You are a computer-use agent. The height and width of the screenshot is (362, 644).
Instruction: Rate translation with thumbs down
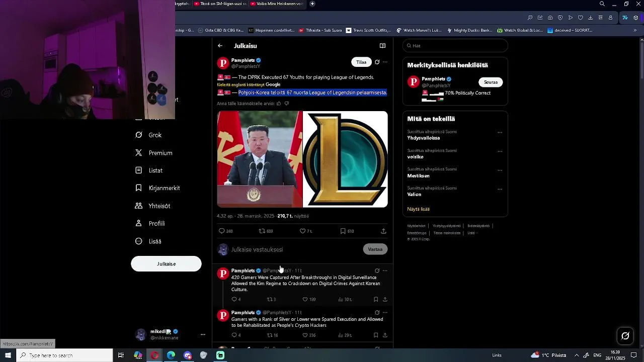click(287, 104)
